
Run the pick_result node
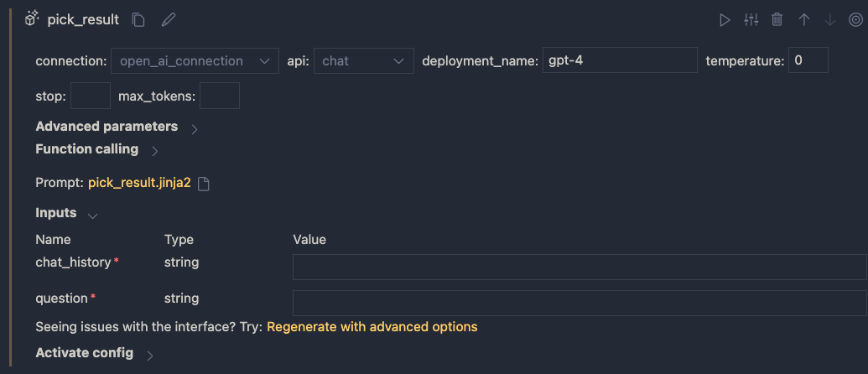[x=725, y=19]
